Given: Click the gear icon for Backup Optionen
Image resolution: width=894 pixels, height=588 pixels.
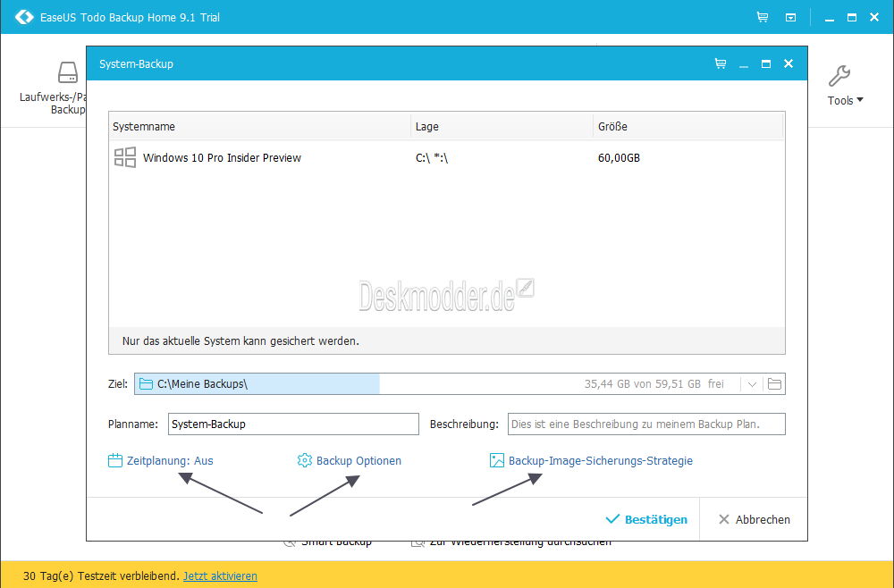Looking at the screenshot, I should coord(305,460).
